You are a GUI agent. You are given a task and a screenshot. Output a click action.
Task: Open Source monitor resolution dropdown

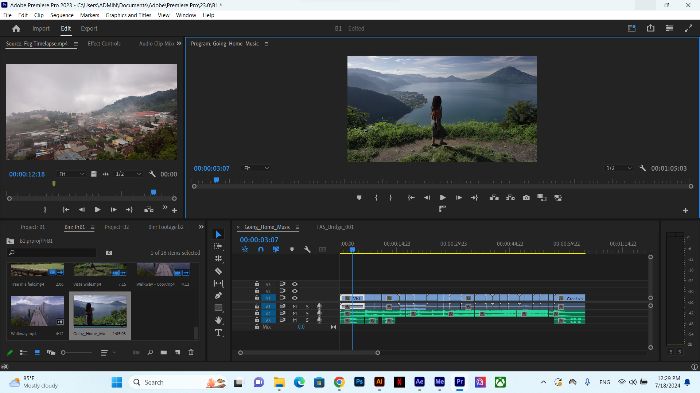[x=128, y=174]
